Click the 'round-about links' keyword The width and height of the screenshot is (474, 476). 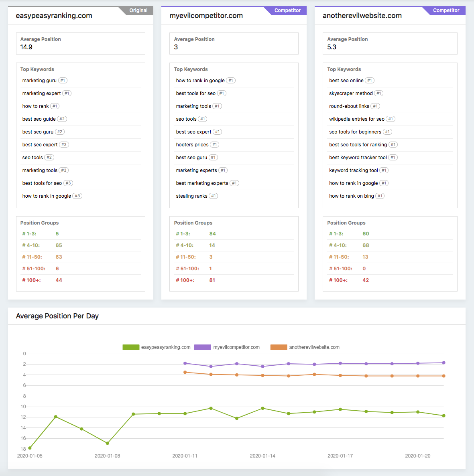349,106
